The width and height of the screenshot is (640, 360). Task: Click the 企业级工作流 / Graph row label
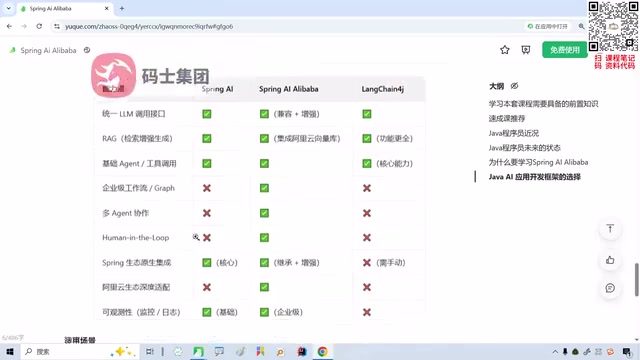coord(138,188)
